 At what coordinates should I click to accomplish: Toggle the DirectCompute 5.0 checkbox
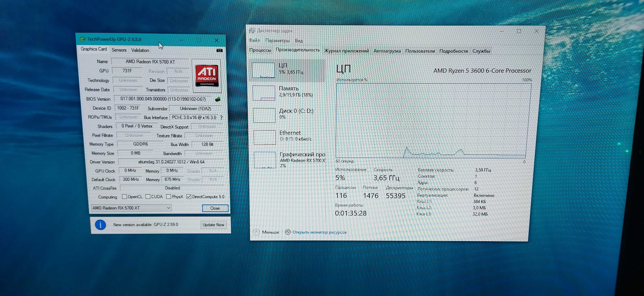(x=189, y=197)
